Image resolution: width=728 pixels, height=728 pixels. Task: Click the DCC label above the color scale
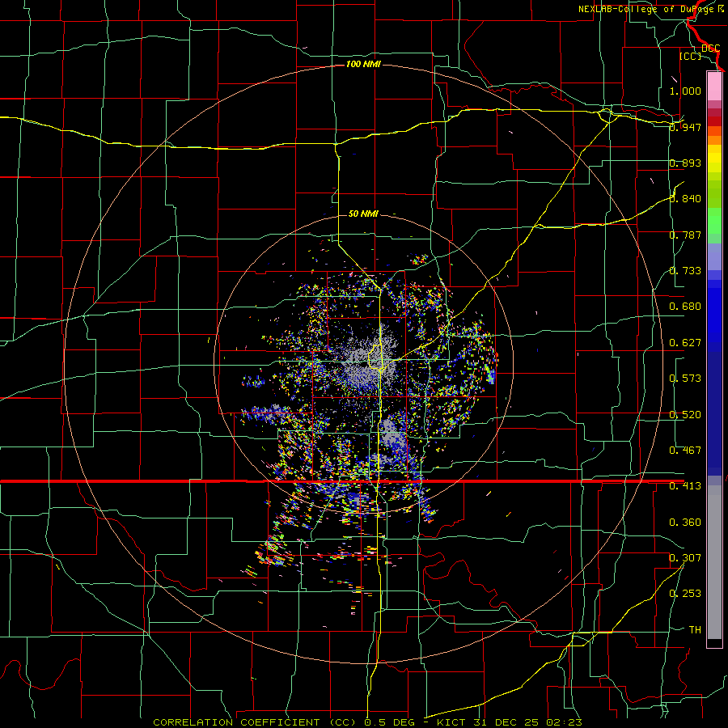point(710,49)
